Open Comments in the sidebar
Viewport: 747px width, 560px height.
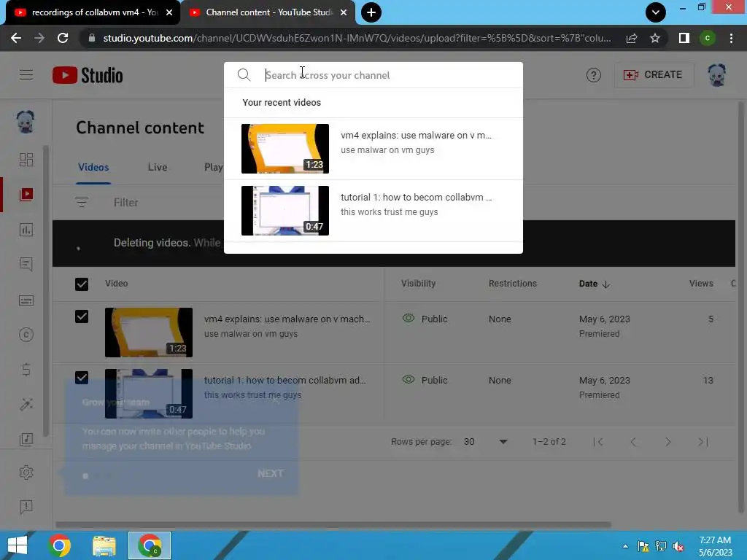pyautogui.click(x=26, y=264)
